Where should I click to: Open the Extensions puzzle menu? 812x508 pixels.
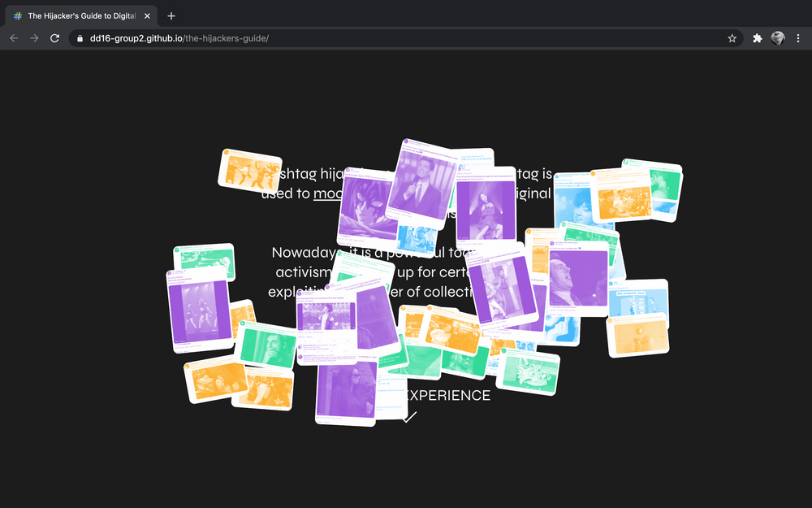point(757,38)
